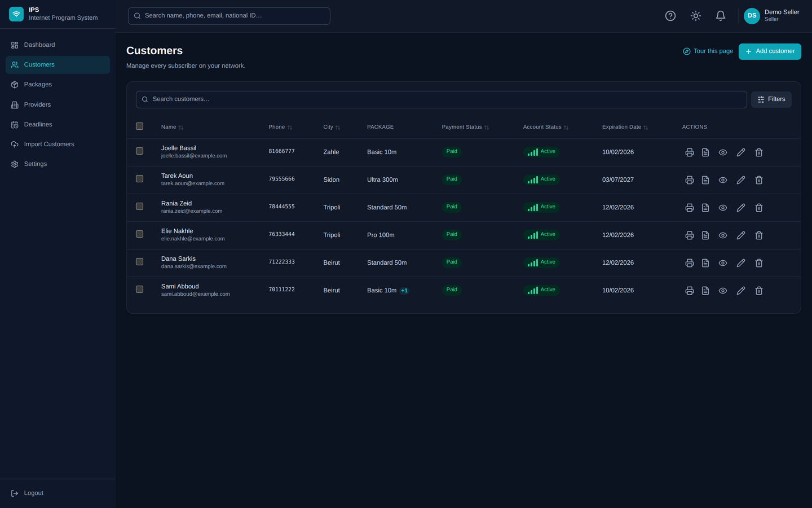Sort the table by Name

172,127
